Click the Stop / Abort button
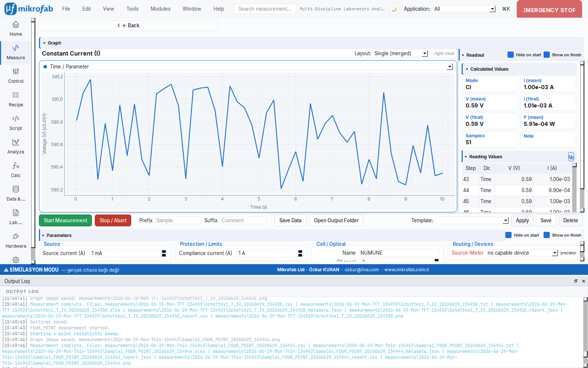This screenshot has height=368, width=588. tap(113, 220)
